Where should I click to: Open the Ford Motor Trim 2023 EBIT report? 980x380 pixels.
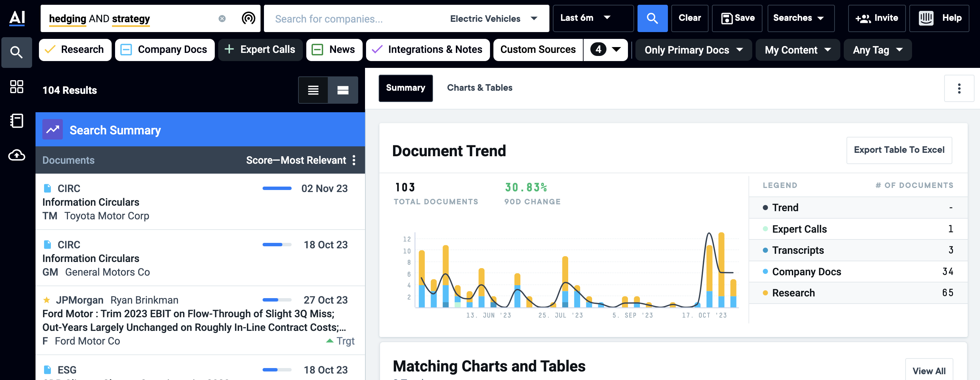point(200,320)
